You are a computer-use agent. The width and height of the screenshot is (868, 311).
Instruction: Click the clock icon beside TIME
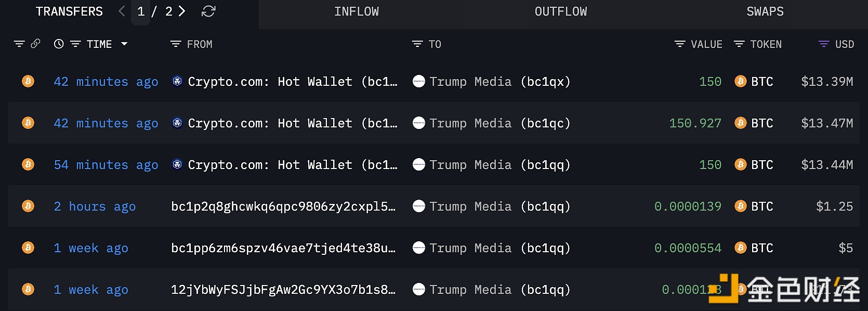(59, 44)
